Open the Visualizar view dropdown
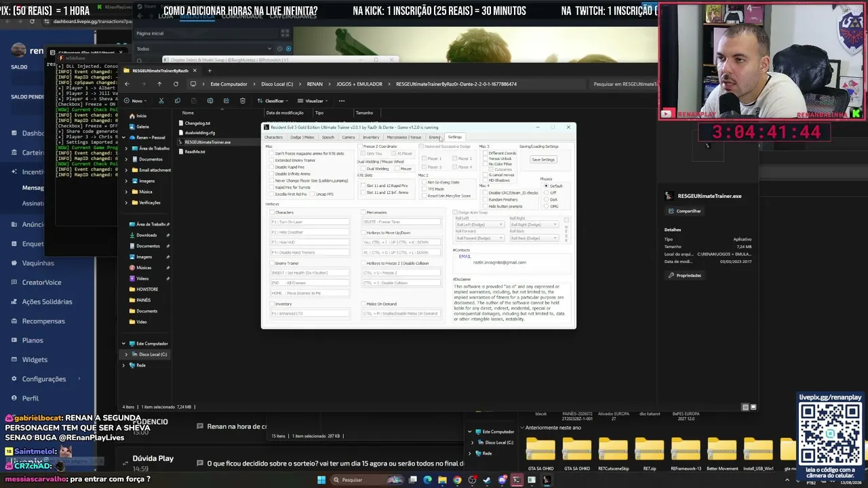The image size is (868, 488). [x=313, y=101]
